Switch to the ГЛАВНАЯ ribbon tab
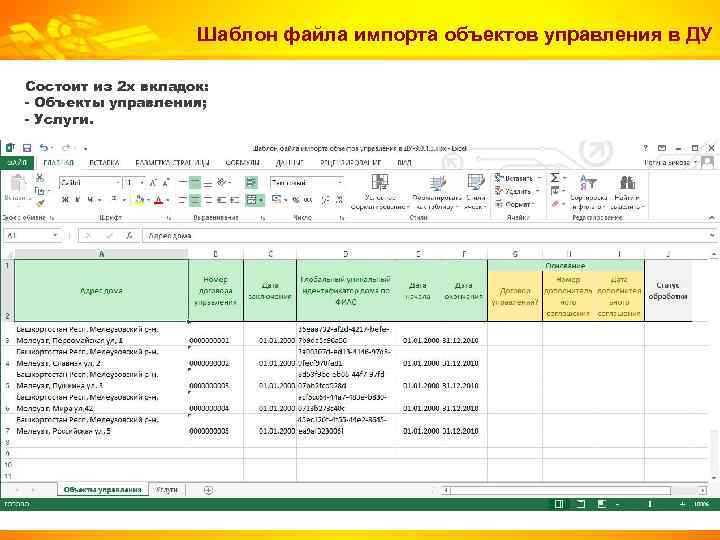Viewport: 720px width, 540px height. 58,163
